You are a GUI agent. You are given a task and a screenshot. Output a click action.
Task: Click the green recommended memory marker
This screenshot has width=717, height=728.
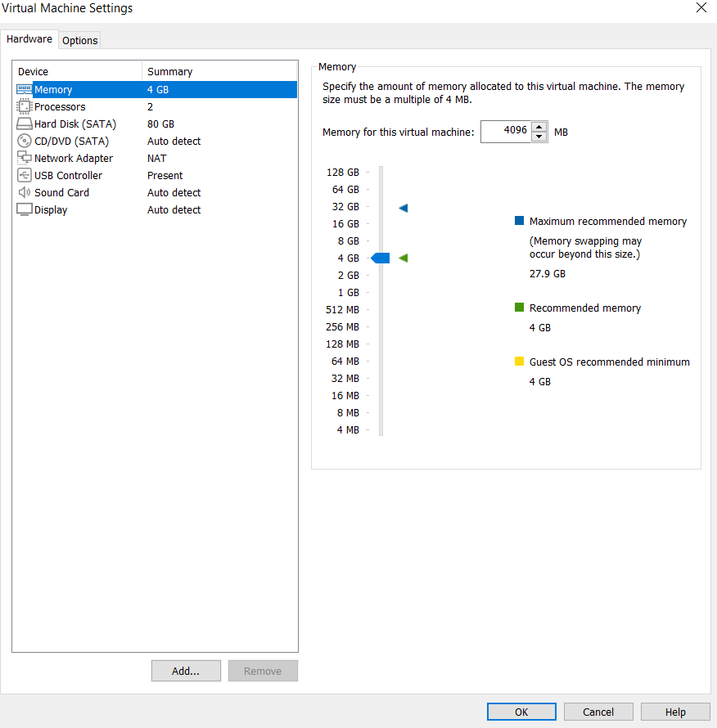coord(404,258)
